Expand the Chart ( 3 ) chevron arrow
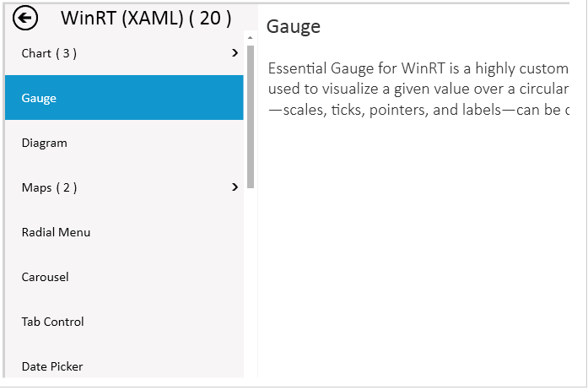Viewport: 588px width, 390px height. pyautogui.click(x=235, y=53)
